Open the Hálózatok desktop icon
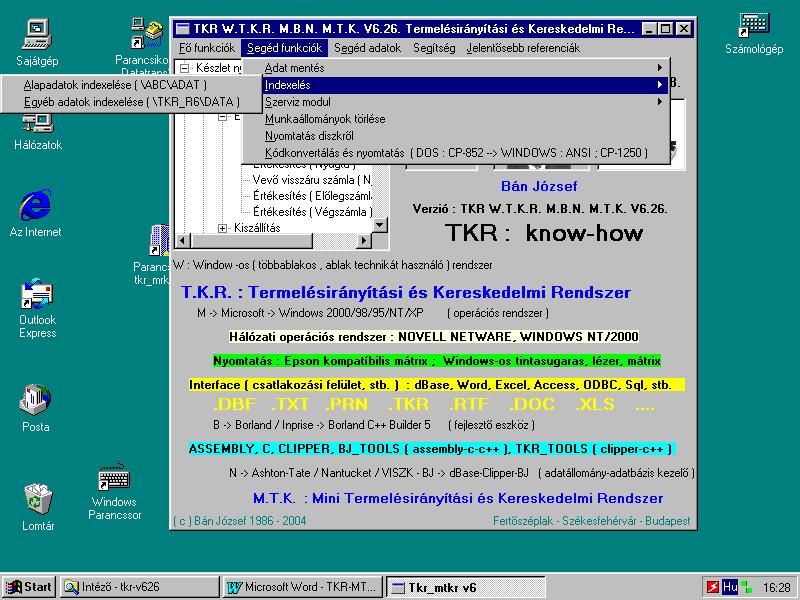 (38, 133)
